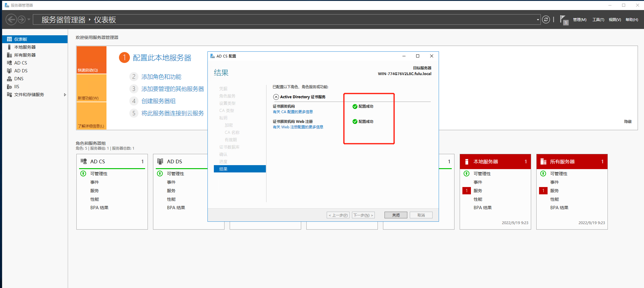Open the notifications flag icon

pos(564,20)
